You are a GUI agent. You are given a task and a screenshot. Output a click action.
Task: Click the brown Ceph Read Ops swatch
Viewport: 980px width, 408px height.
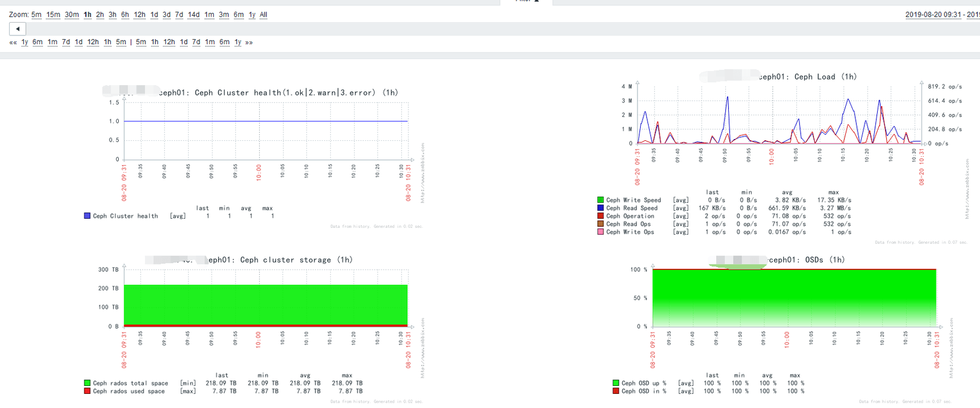[x=601, y=224]
